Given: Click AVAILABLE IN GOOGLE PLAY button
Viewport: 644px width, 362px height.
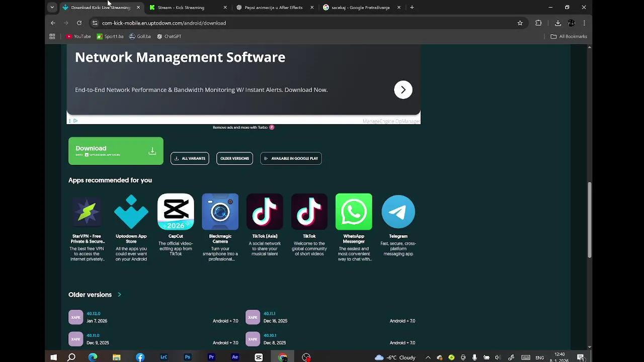Looking at the screenshot, I should (291, 158).
